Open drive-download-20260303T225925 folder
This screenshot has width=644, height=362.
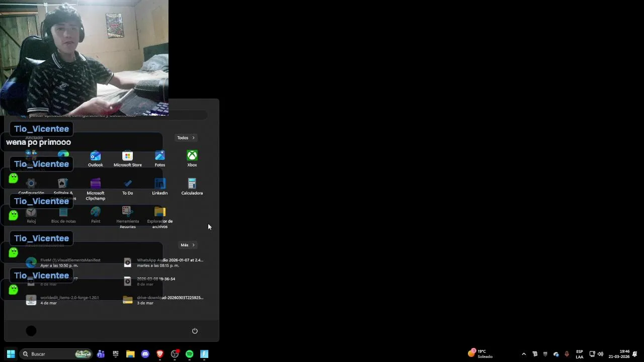(164, 300)
